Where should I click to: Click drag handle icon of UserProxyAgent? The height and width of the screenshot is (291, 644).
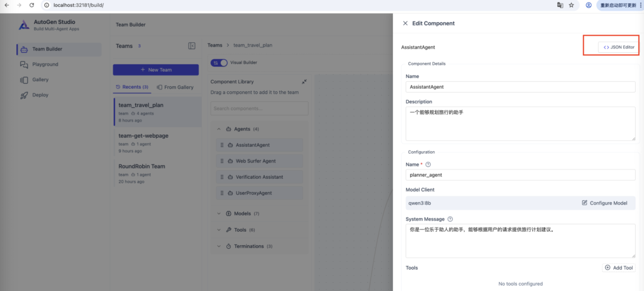pos(222,193)
